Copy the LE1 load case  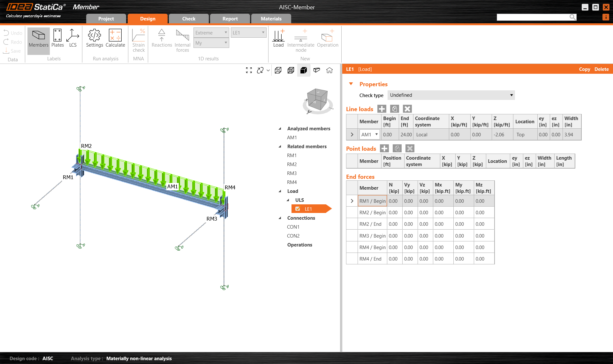(x=584, y=69)
